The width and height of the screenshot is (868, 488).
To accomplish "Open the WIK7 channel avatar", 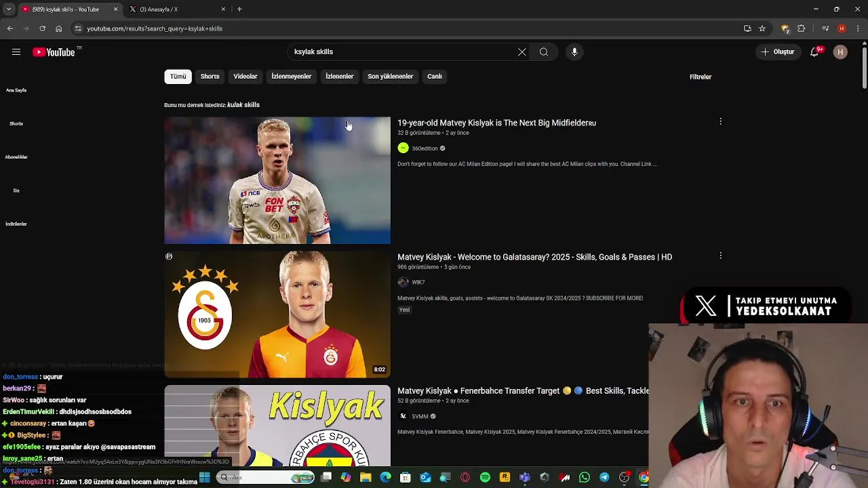I will [x=403, y=282].
